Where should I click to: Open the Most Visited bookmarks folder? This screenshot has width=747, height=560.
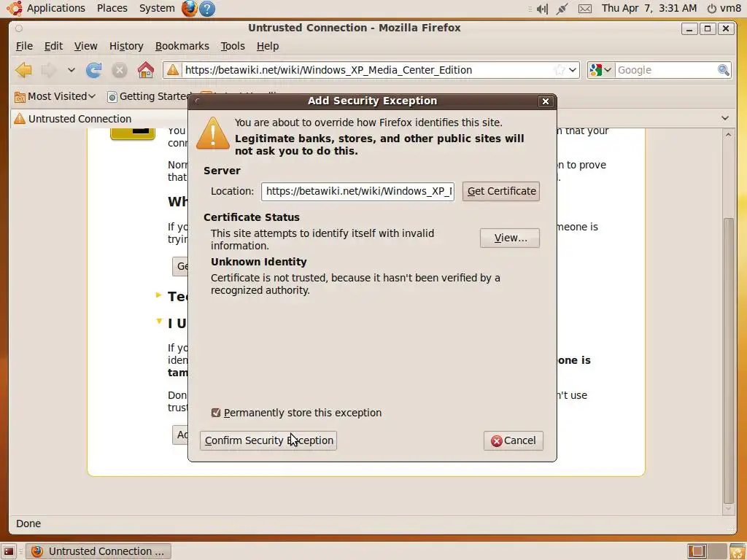pos(55,97)
